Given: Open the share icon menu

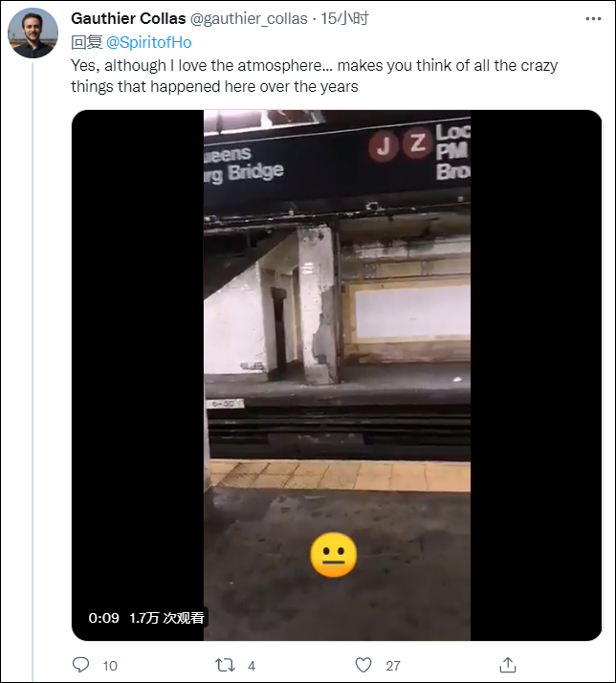Looking at the screenshot, I should [508, 665].
